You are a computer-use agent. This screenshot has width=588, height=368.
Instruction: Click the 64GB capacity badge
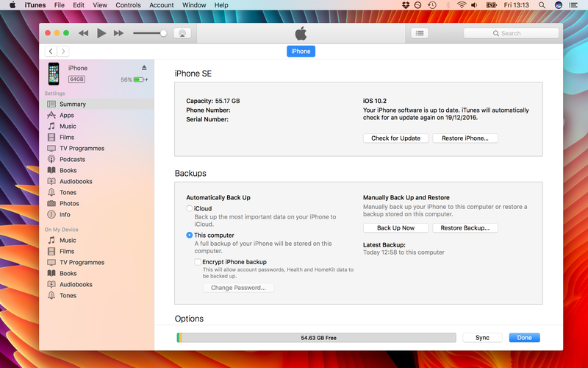[76, 79]
